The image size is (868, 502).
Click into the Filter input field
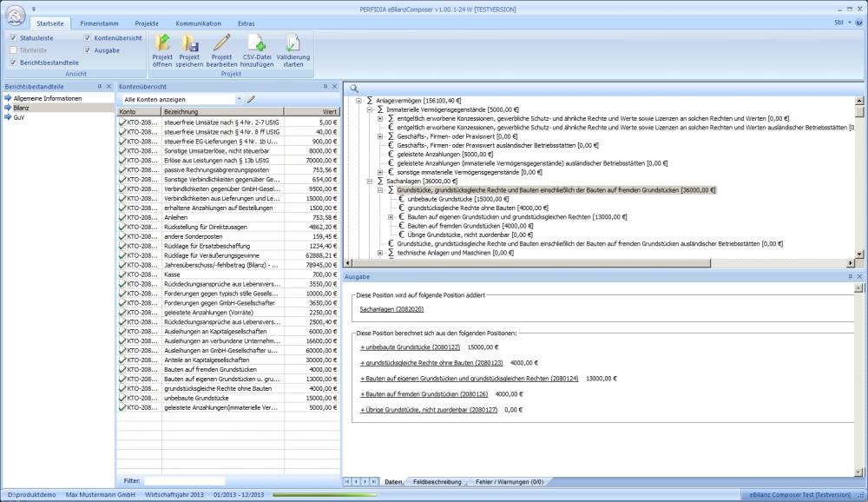click(x=185, y=481)
